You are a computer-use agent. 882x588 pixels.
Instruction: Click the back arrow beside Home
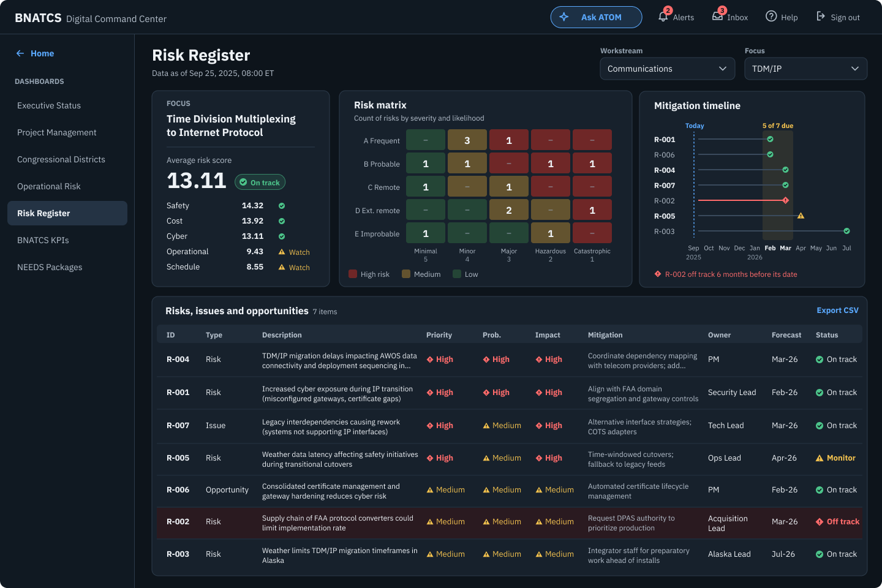pyautogui.click(x=20, y=53)
